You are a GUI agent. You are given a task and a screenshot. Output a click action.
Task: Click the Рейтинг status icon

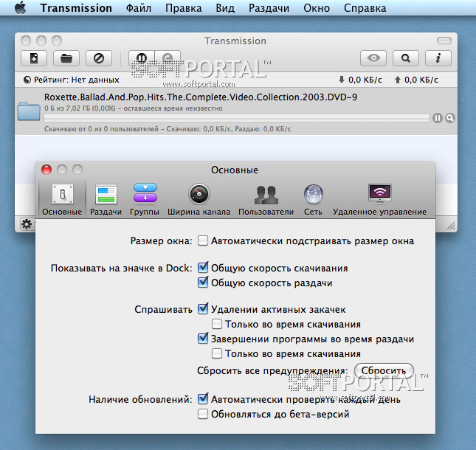pyautogui.click(x=27, y=80)
